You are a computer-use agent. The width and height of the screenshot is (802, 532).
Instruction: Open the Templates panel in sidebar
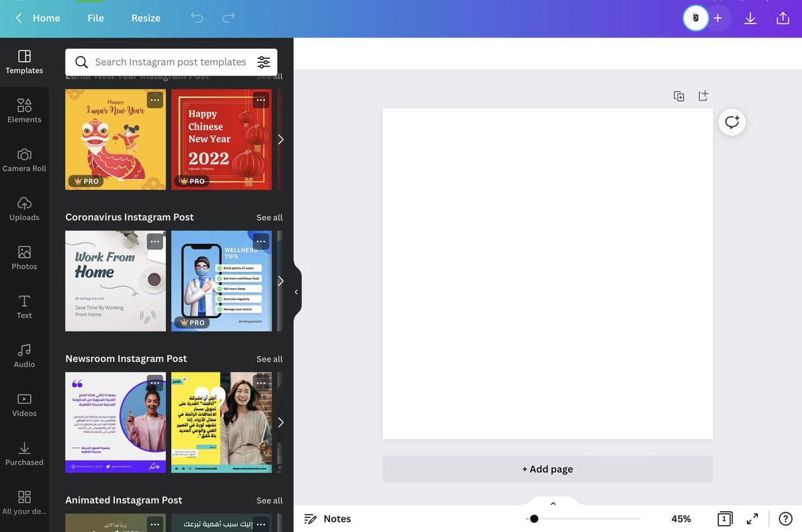click(24, 62)
